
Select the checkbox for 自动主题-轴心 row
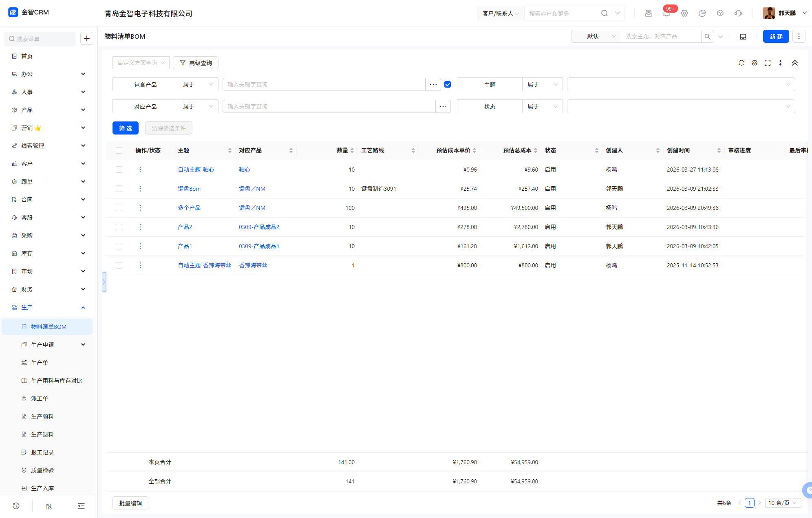pyautogui.click(x=119, y=170)
